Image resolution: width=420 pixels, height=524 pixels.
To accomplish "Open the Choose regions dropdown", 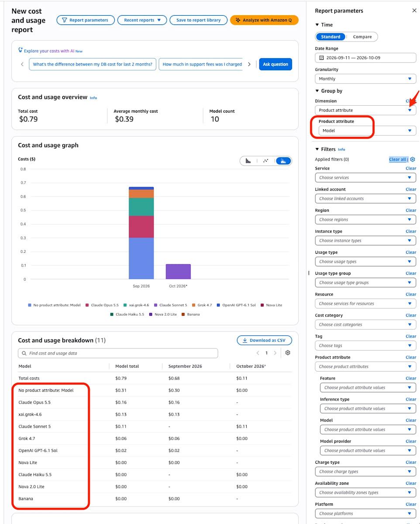I will (x=365, y=220).
